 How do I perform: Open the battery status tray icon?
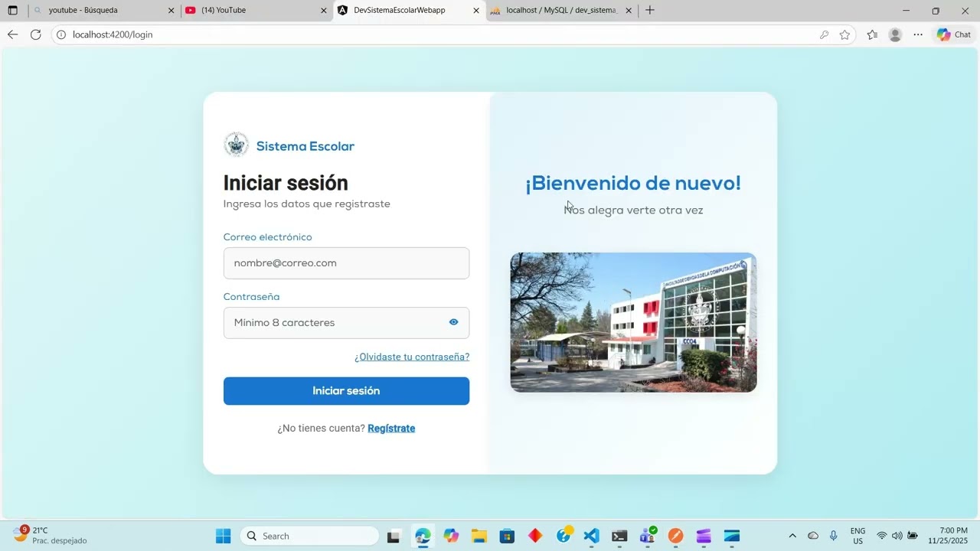pyautogui.click(x=913, y=536)
